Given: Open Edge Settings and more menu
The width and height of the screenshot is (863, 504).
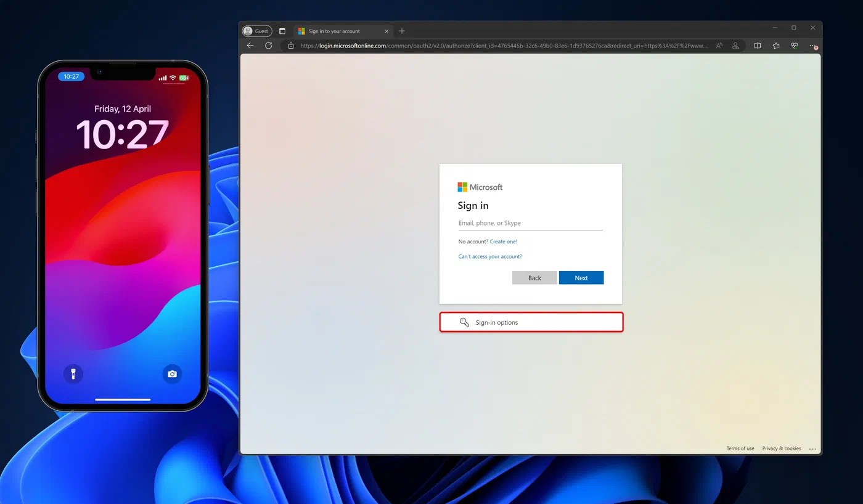Looking at the screenshot, I should click(x=813, y=46).
